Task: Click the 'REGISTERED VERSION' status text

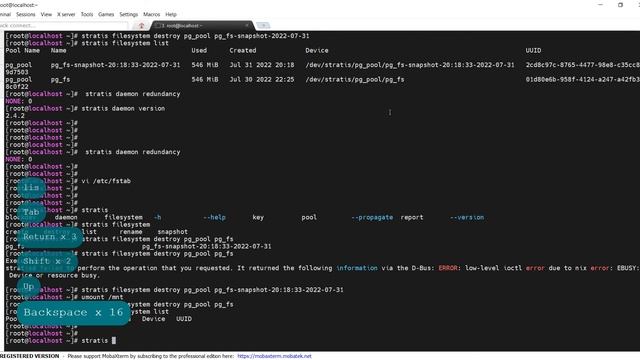Action: click(29, 356)
